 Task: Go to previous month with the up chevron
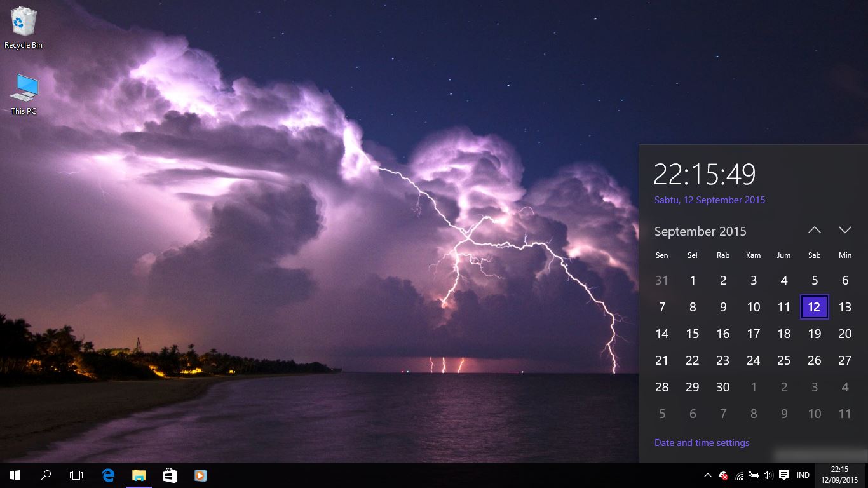[814, 230]
